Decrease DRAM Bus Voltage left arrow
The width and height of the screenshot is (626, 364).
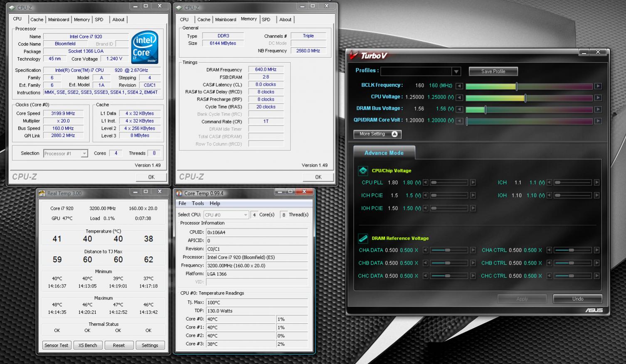pyautogui.click(x=459, y=109)
